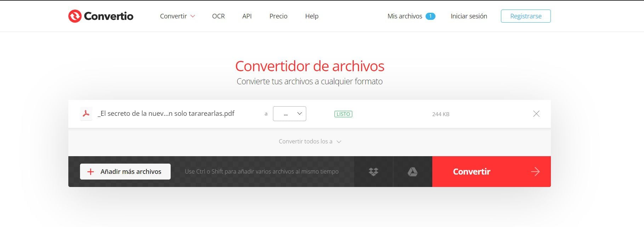Open the Precio pricing page

click(x=278, y=16)
